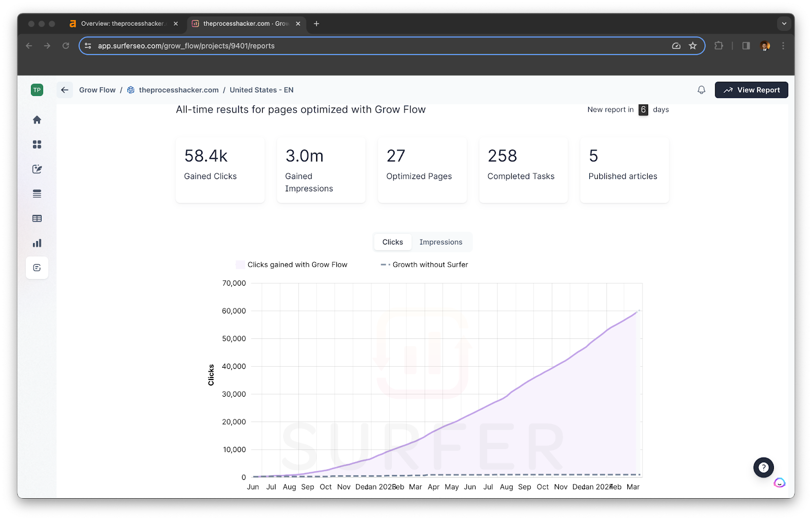This screenshot has height=520, width=812.
Task: Switch to the Overview: theprocesshacker tab
Action: click(123, 23)
